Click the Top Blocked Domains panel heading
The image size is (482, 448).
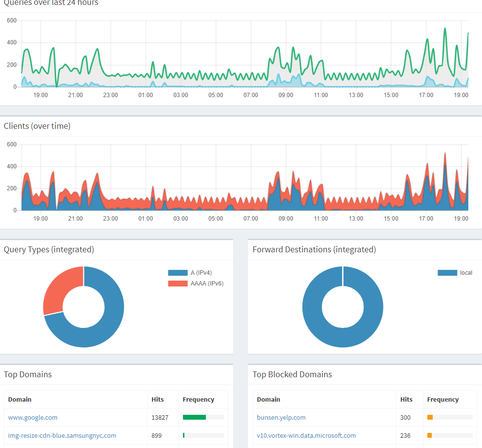(292, 374)
